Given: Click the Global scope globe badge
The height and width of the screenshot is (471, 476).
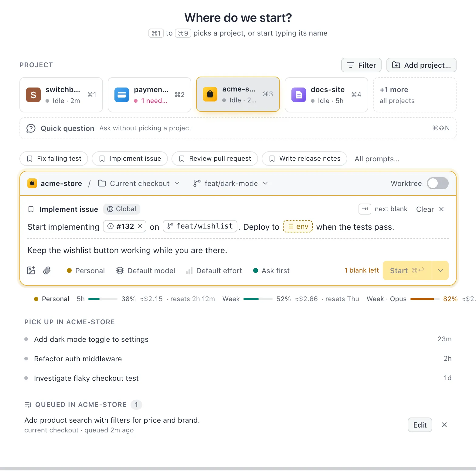Looking at the screenshot, I should 121,209.
